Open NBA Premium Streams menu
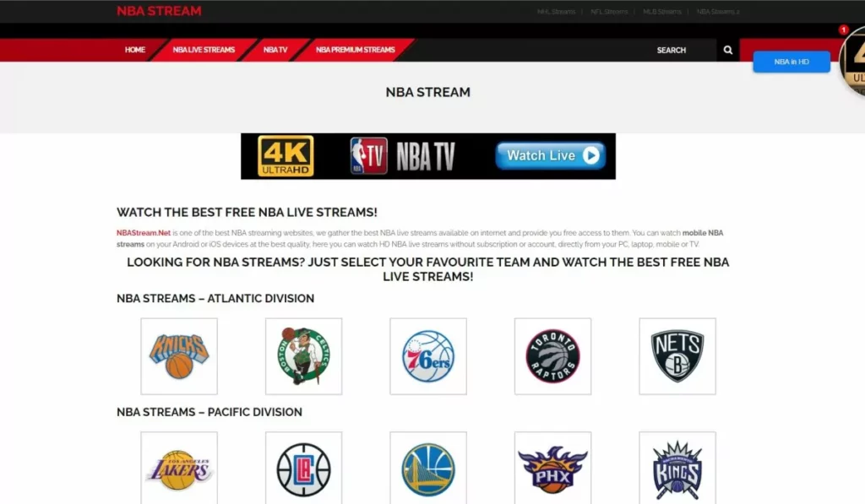The image size is (865, 504). tap(356, 50)
